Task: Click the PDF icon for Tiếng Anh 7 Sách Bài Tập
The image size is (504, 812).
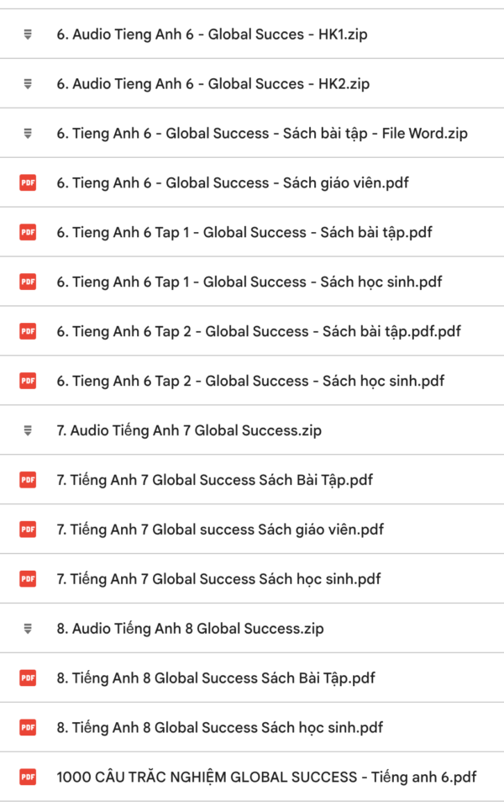Action: coord(27,480)
